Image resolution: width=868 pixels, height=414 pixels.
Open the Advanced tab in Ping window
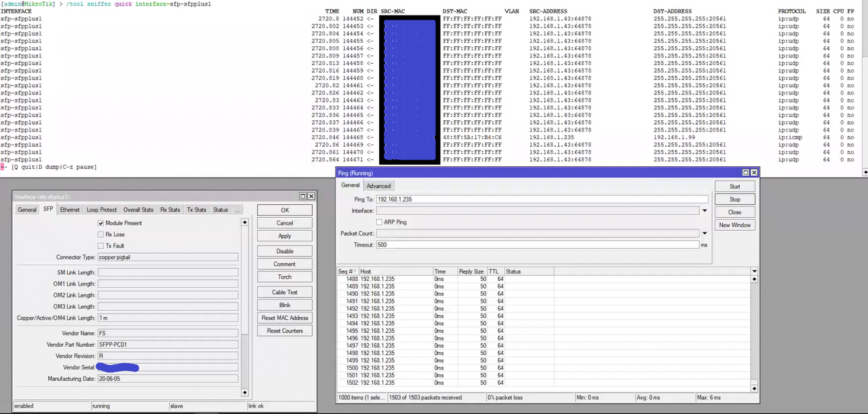(378, 186)
